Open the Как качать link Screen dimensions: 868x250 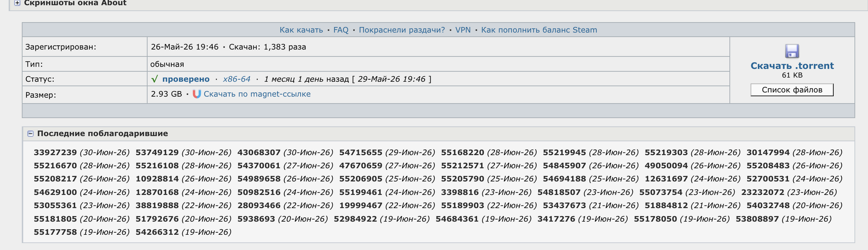coord(301,30)
